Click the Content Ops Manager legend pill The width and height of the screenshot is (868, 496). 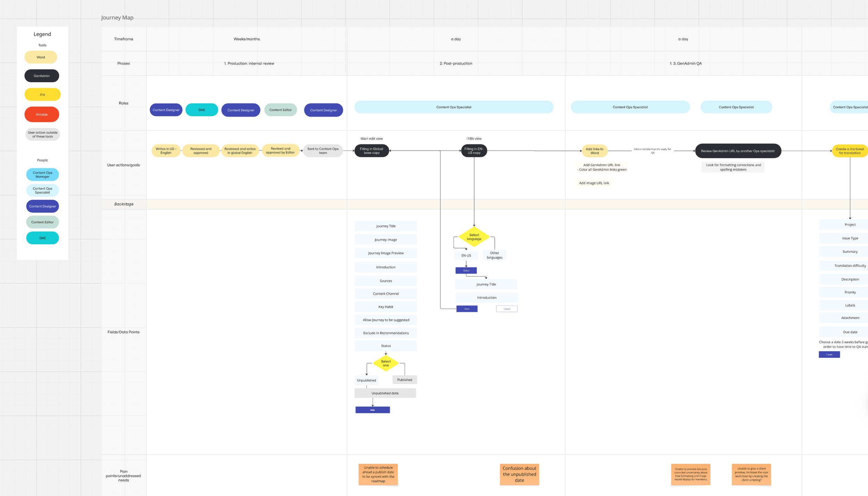[42, 174]
